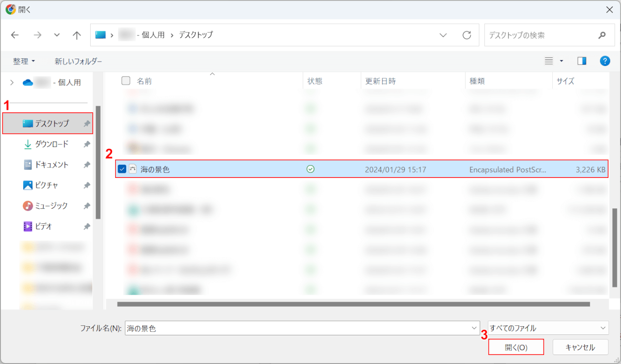The height and width of the screenshot is (364, 621).
Task: Go back with the left arrow
Action: [15, 35]
